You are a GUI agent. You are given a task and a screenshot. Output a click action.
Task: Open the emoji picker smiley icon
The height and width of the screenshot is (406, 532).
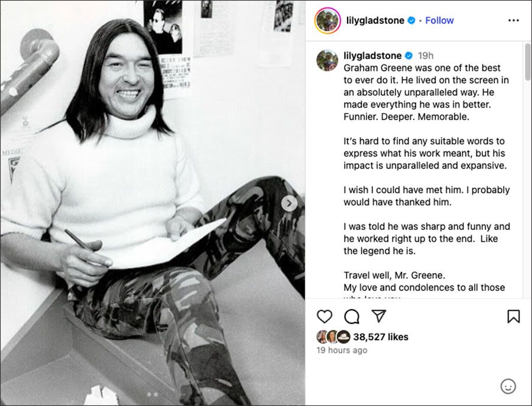click(x=508, y=386)
